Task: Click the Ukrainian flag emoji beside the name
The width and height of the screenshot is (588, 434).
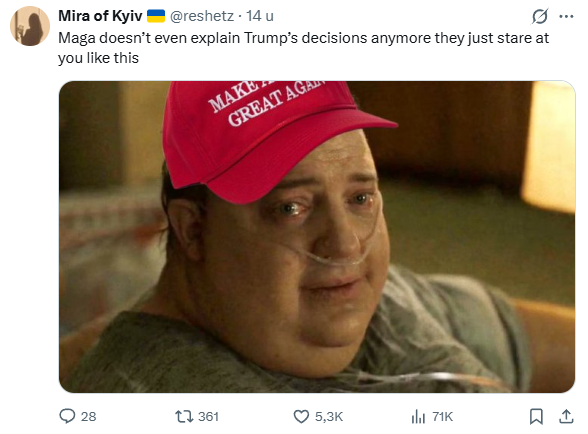Action: click(156, 16)
